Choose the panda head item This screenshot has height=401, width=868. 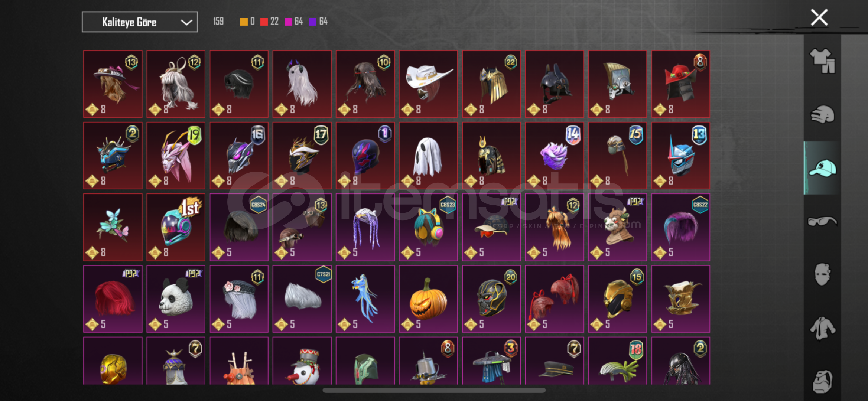coord(176,299)
